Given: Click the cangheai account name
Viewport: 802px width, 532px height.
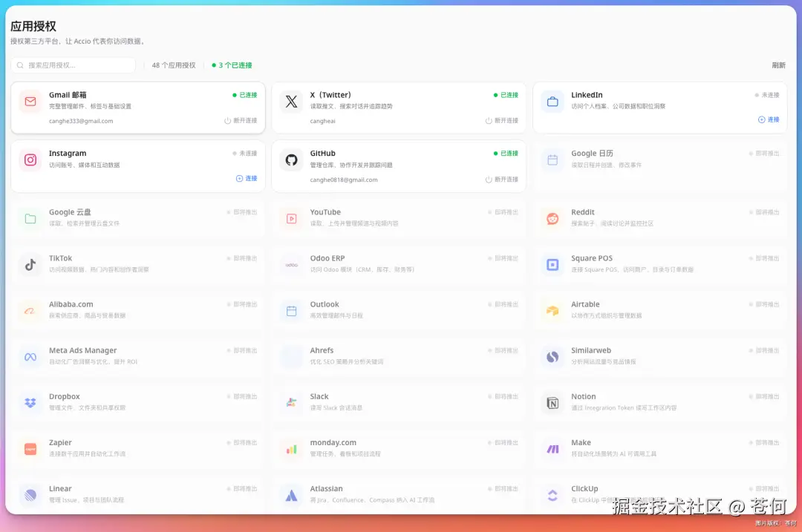Looking at the screenshot, I should pos(323,121).
